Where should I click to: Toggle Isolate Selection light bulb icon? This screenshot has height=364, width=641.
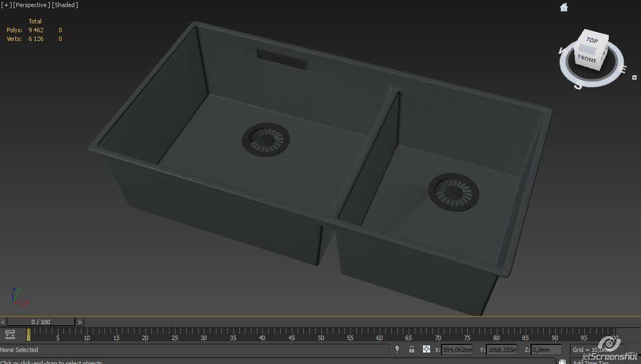pyautogui.click(x=397, y=349)
